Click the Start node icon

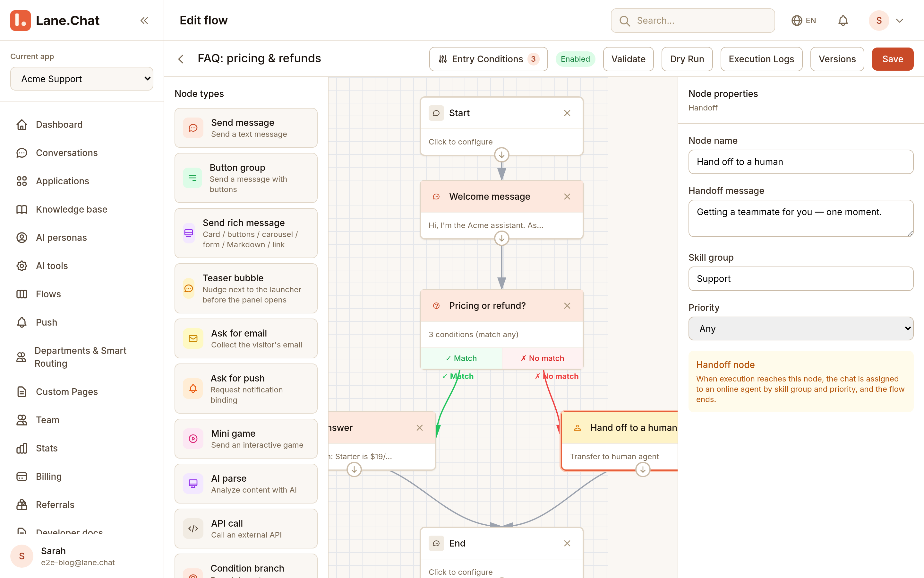(x=436, y=113)
